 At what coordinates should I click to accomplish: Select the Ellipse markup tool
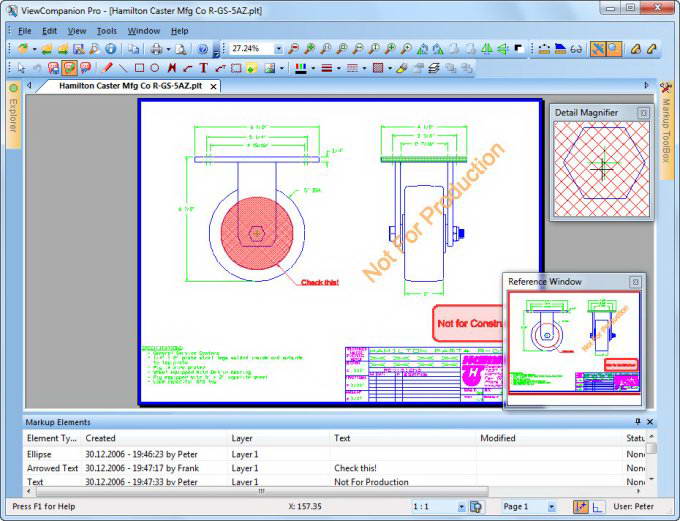(x=154, y=68)
